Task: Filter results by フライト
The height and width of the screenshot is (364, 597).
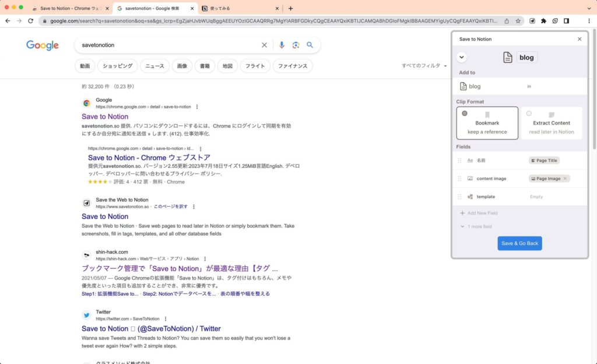Action: click(255, 66)
